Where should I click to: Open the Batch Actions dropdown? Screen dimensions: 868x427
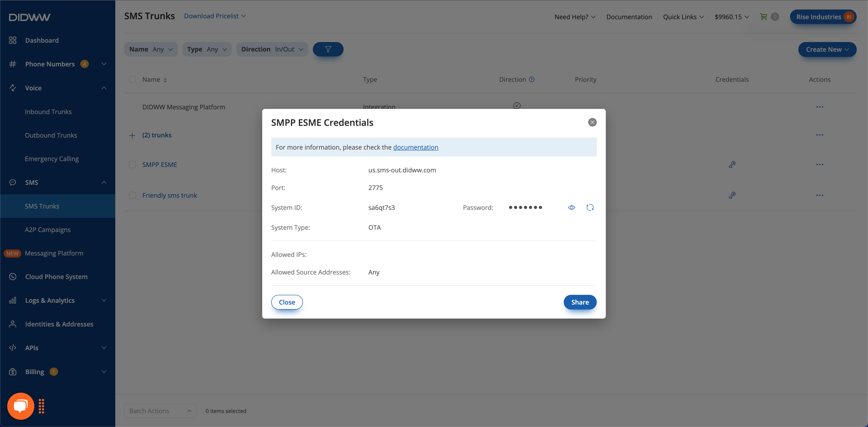click(160, 411)
